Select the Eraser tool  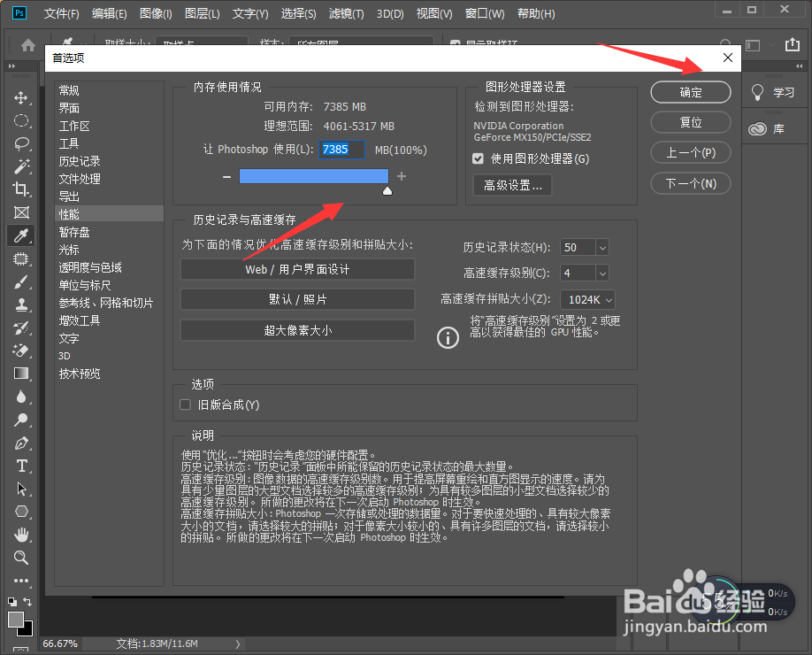(x=20, y=351)
